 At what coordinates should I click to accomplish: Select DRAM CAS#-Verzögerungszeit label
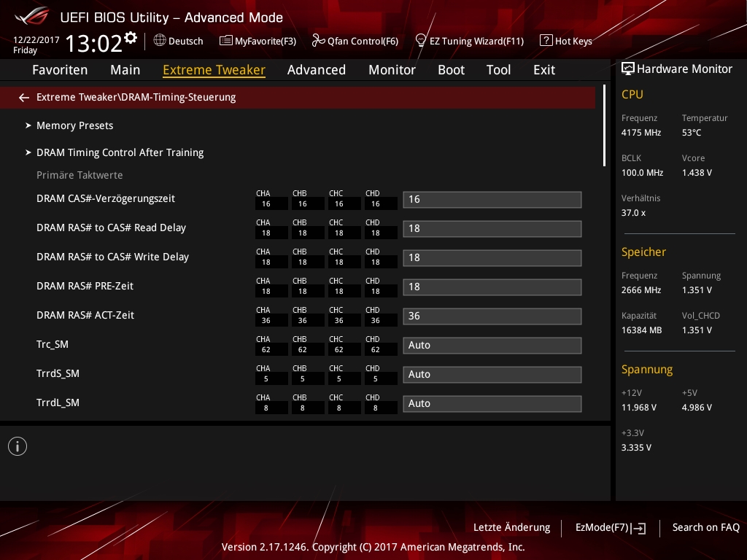[106, 198]
